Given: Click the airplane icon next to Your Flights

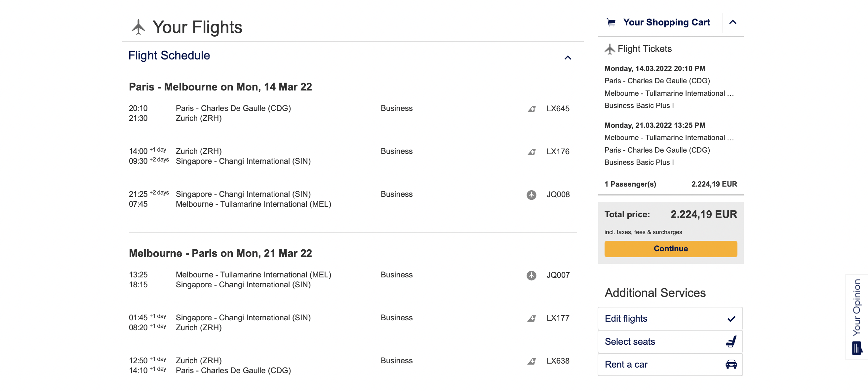Looking at the screenshot, I should click(138, 27).
